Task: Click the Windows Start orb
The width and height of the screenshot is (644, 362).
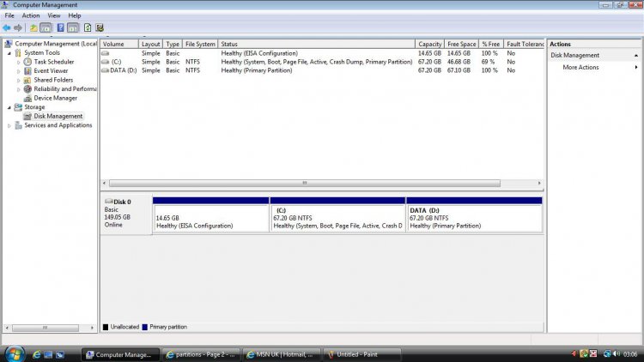Action: point(15,353)
